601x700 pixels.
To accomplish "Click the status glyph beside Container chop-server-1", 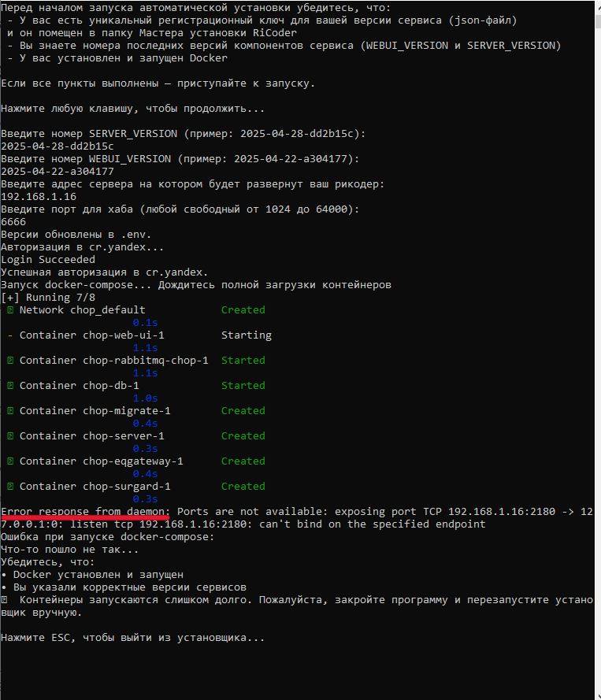I will (x=10, y=436).
